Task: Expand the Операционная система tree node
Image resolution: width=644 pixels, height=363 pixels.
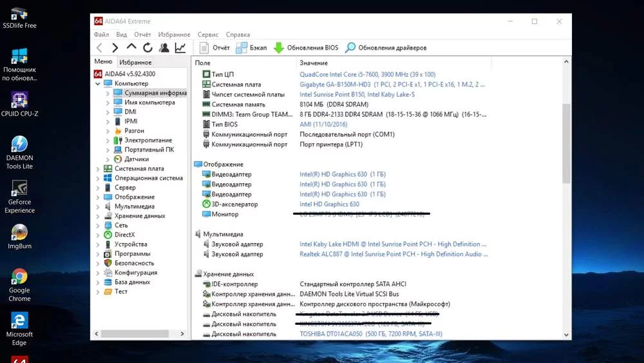Action: pyautogui.click(x=98, y=178)
